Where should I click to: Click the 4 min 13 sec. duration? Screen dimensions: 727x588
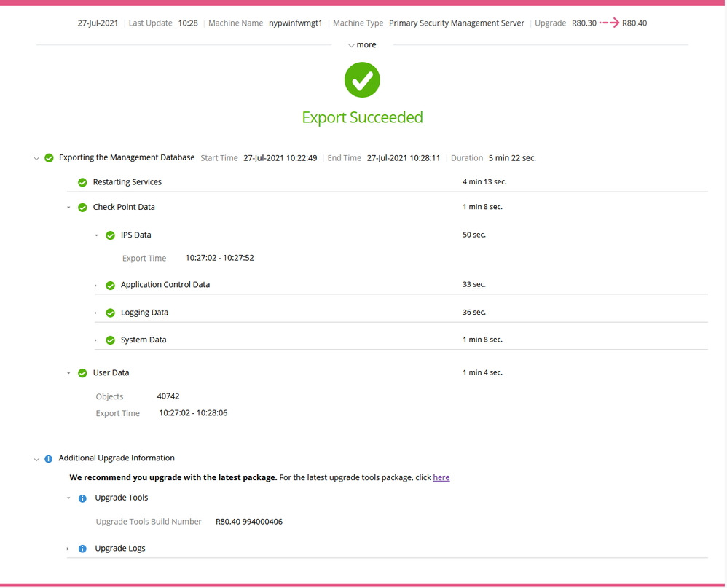[x=484, y=181]
